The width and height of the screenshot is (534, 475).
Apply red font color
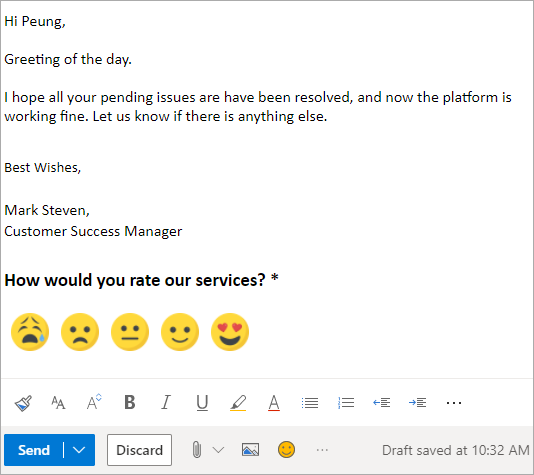pos(274,403)
